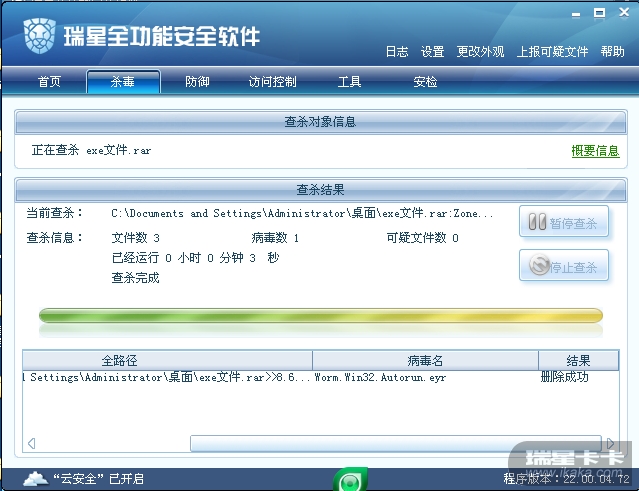Image resolution: width=639 pixels, height=491 pixels.
Task: Maximize the Rising security window
Action: 599,13
